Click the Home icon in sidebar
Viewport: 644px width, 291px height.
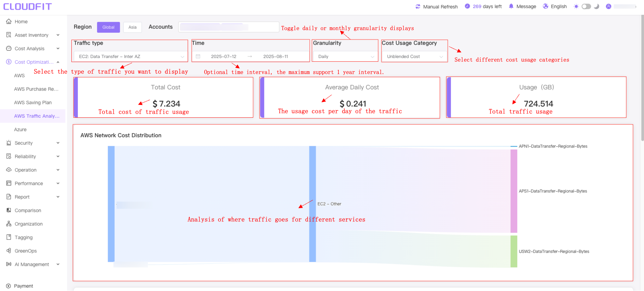[9, 21]
